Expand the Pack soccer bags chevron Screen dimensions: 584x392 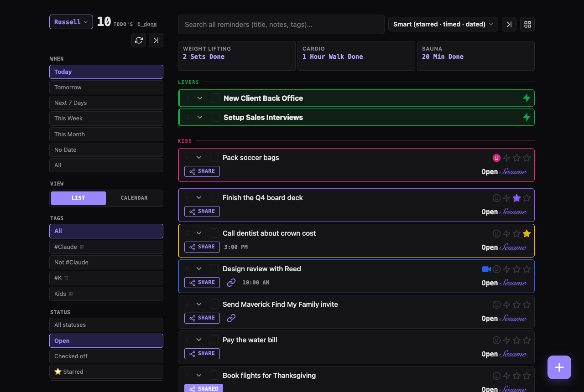[x=199, y=157]
